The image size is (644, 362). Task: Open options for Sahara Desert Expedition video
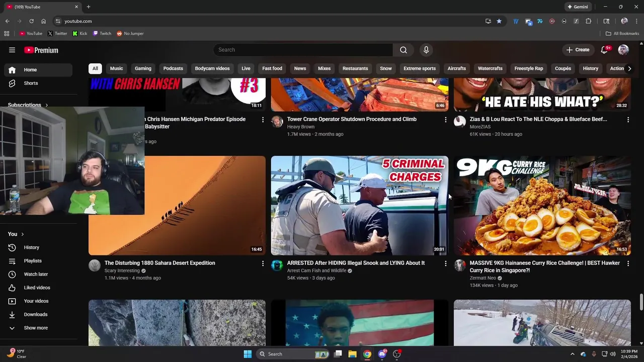click(x=263, y=263)
